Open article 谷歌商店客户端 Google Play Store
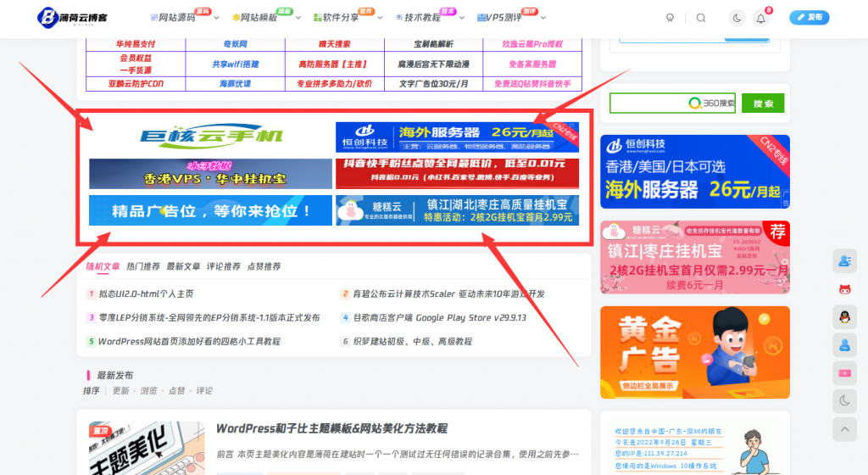 (x=440, y=318)
